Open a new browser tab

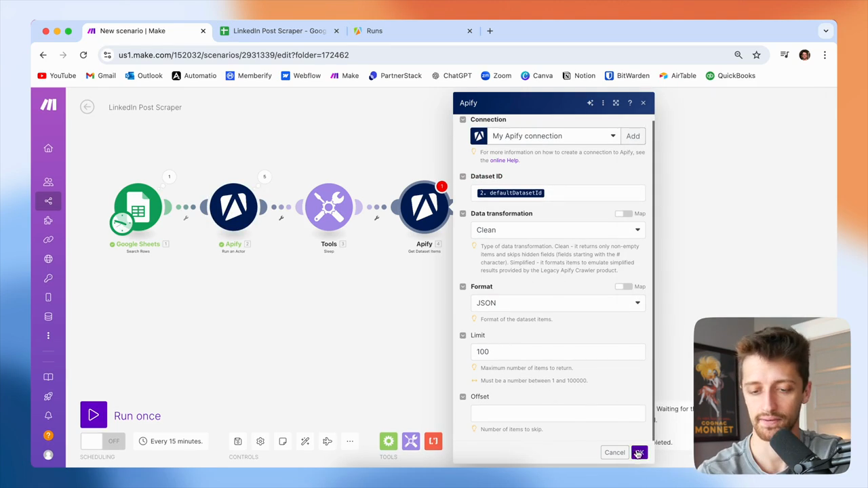point(490,31)
